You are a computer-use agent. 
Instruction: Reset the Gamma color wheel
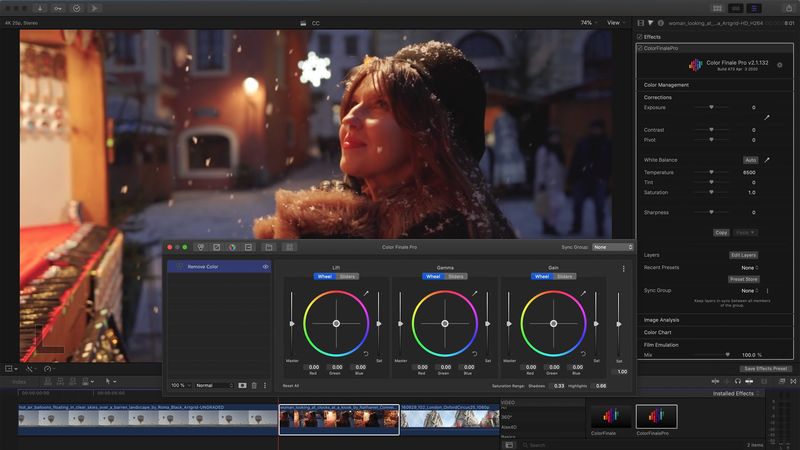click(475, 354)
